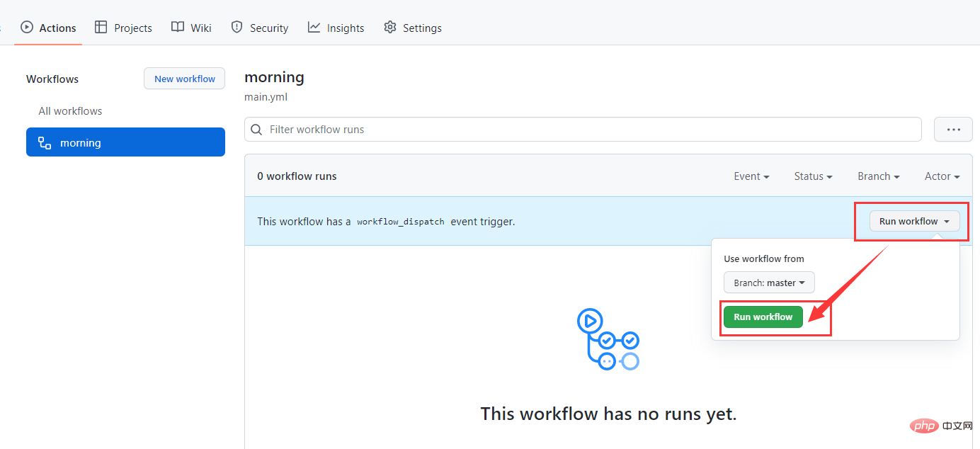Open the Insights tab

tap(336, 28)
